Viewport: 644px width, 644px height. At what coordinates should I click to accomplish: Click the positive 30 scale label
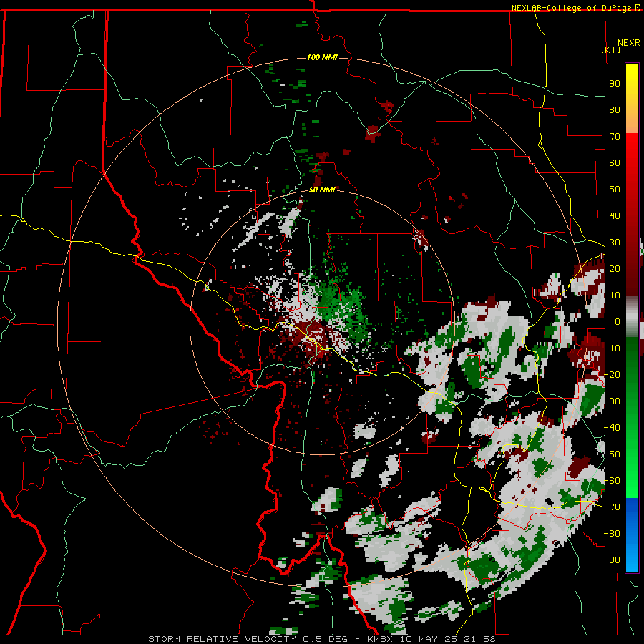615,243
